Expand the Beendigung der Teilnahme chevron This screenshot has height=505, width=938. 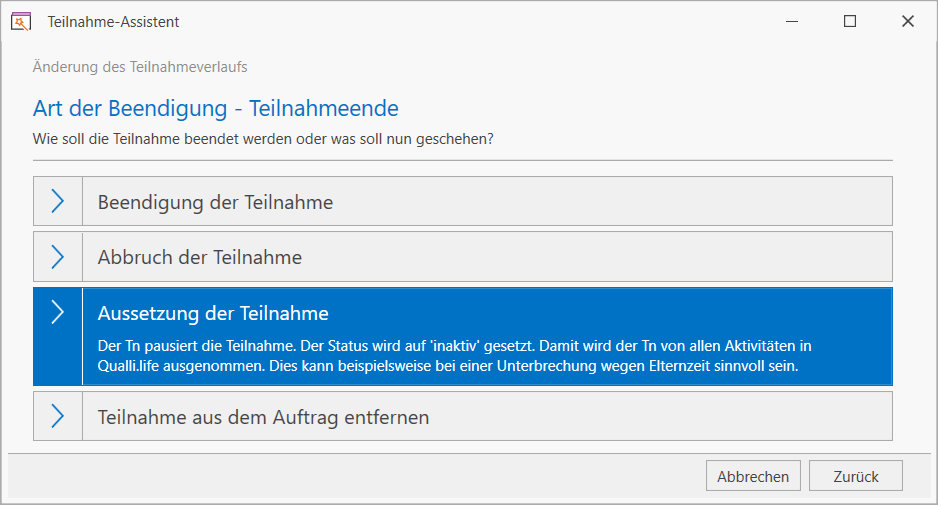pyautogui.click(x=57, y=201)
